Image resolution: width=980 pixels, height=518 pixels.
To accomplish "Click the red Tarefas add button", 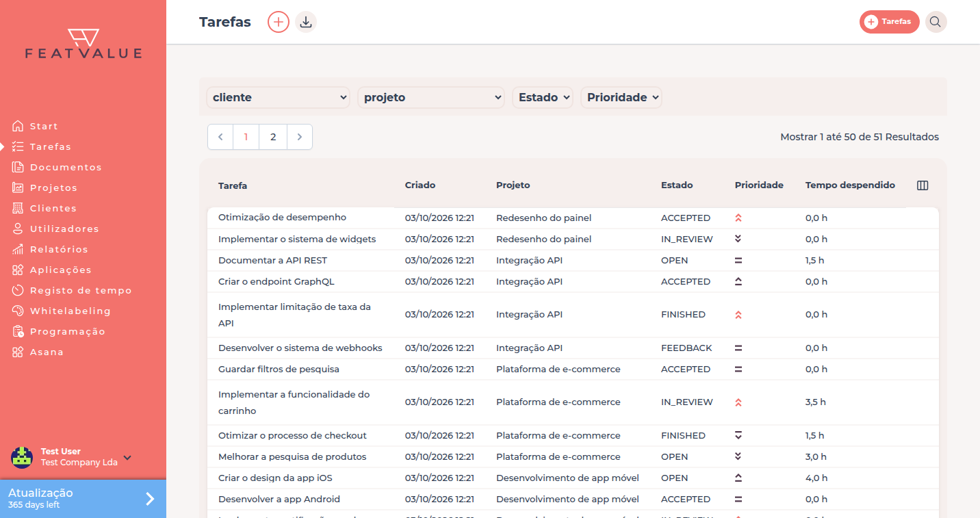I will point(889,22).
